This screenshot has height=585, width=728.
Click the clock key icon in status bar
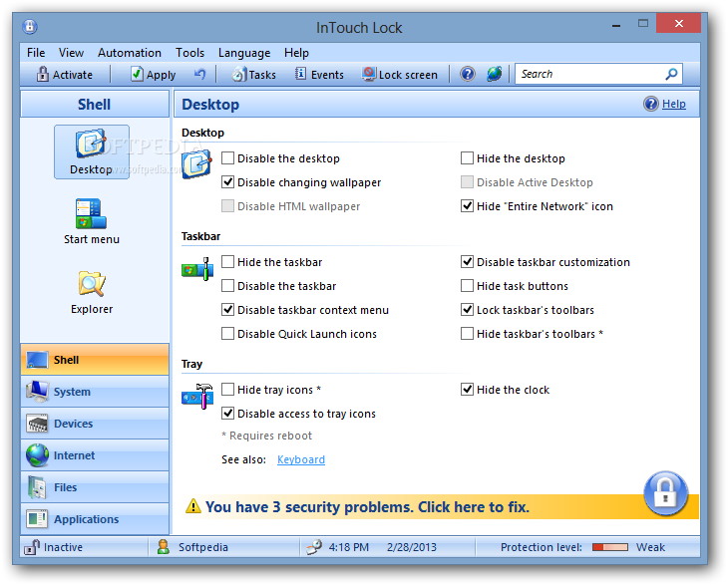tap(314, 547)
